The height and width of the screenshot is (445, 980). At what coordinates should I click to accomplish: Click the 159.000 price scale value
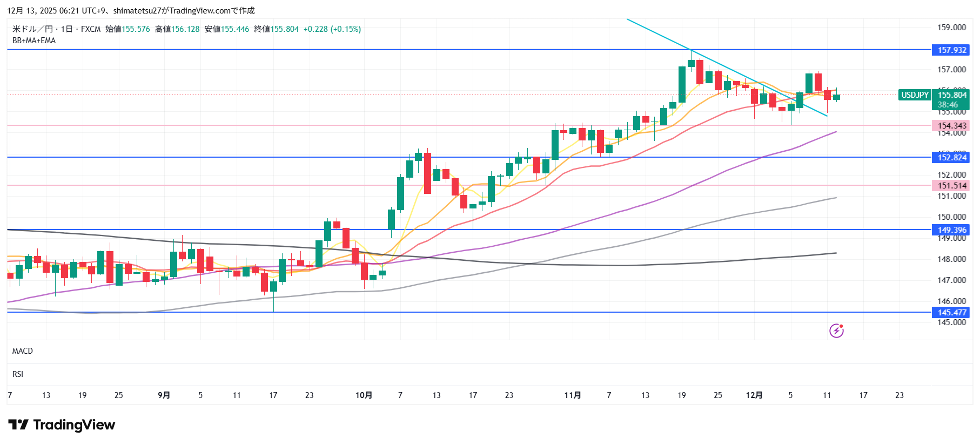click(x=951, y=28)
